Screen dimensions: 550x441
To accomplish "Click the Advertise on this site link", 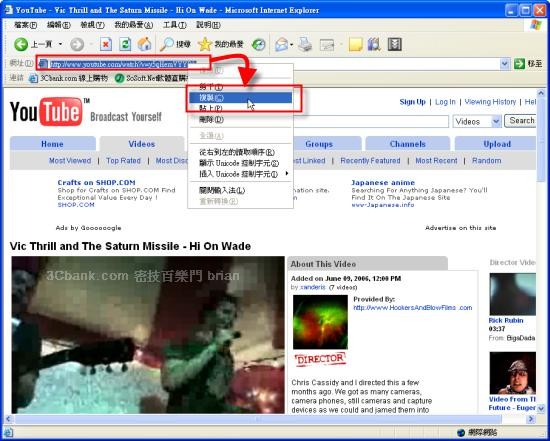I will click(x=461, y=228).
